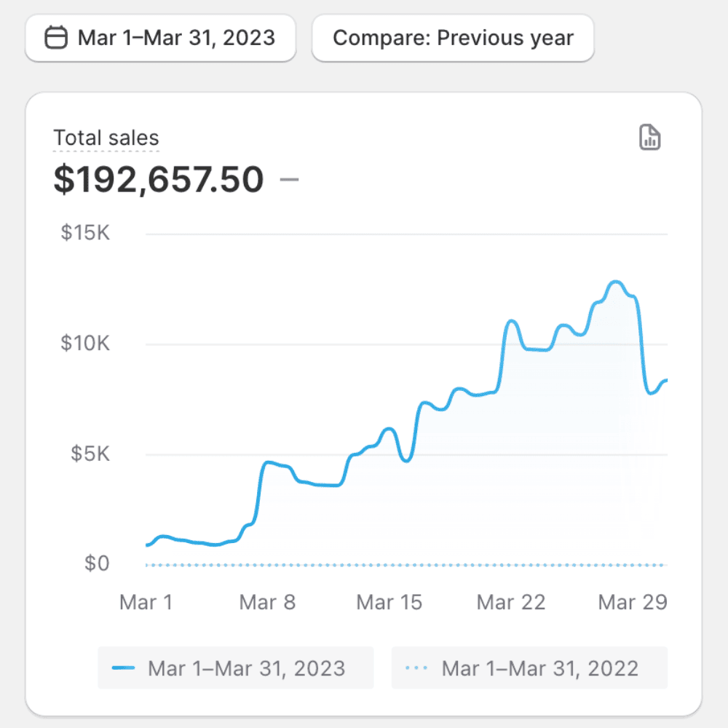
Task: Click the calendar icon in date button
Action: pos(56,37)
